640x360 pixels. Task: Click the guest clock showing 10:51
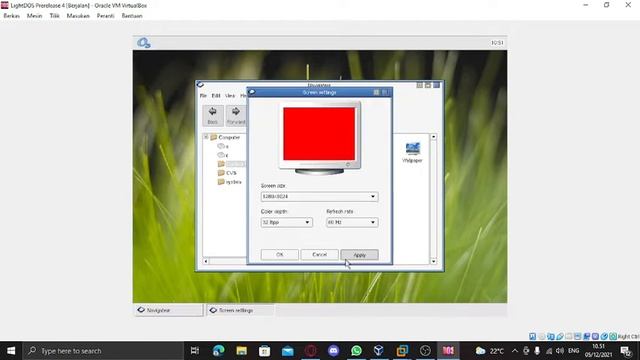tap(497, 42)
